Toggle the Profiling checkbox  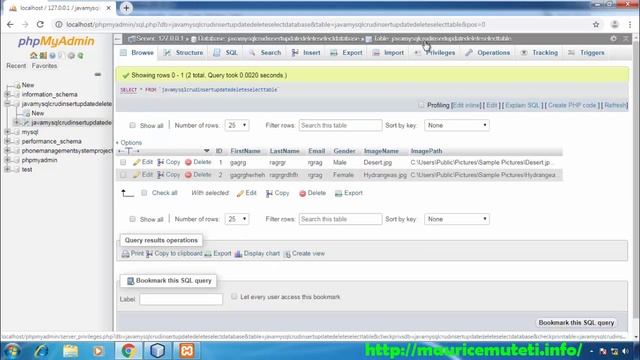[421, 105]
